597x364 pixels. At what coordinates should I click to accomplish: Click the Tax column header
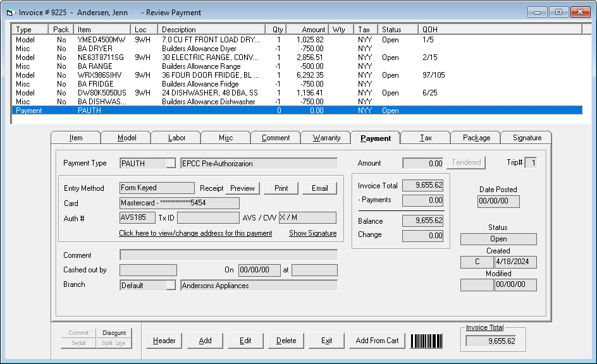366,30
